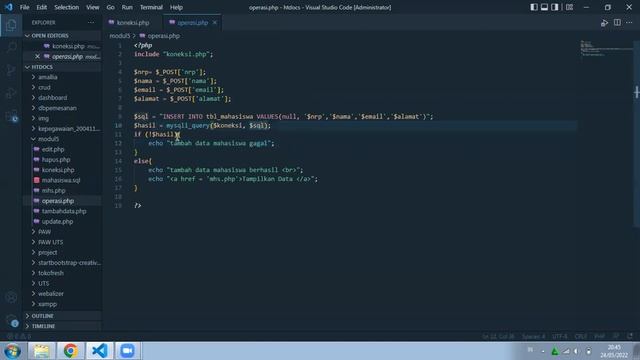Click the Customize Layout icon
640x360 pixels.
click(x=569, y=7)
